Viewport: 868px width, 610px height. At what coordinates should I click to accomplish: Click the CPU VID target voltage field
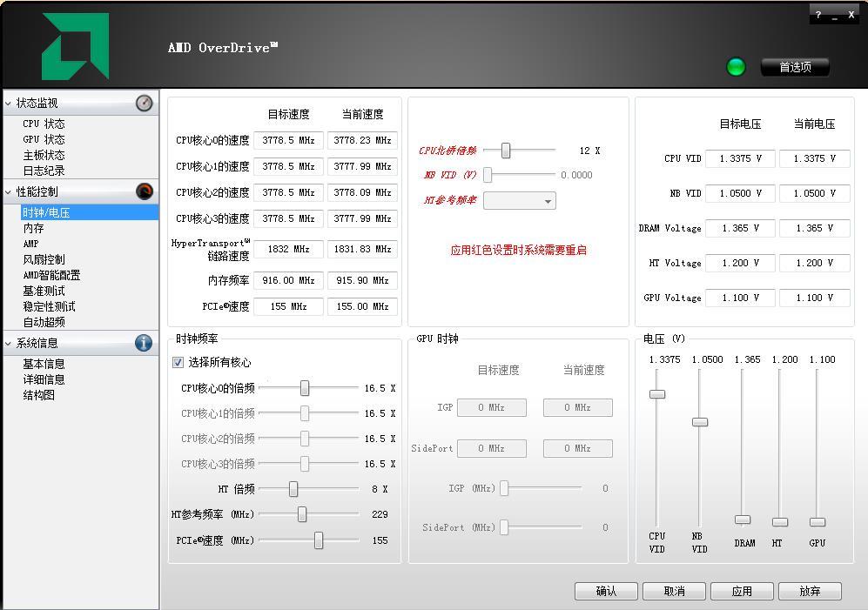pyautogui.click(x=740, y=158)
